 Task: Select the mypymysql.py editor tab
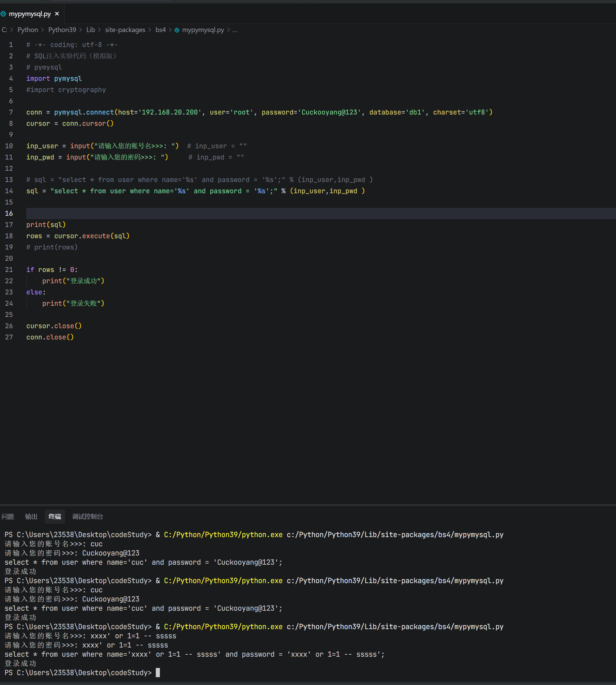(30, 14)
